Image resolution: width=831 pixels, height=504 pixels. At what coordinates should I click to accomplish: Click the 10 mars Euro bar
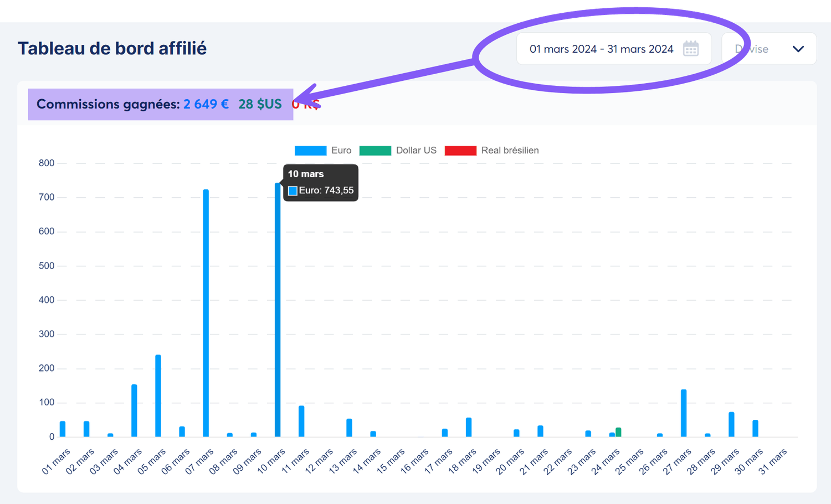278,310
